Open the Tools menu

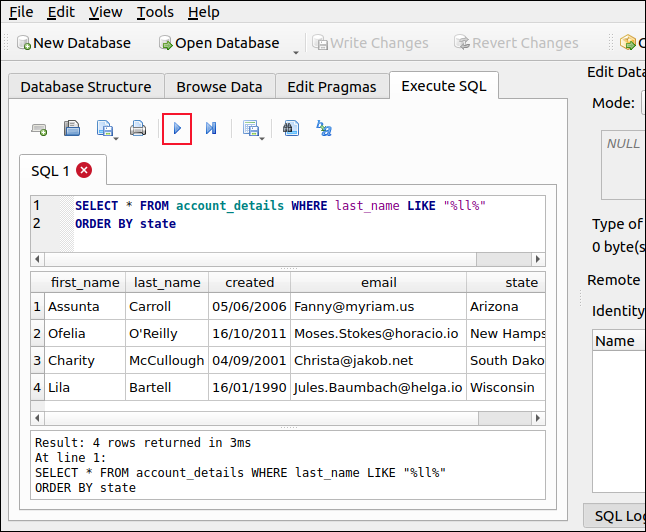155,12
